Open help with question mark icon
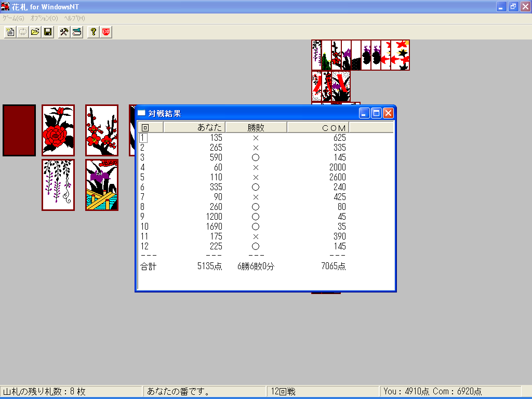The width and height of the screenshot is (532, 399). 94,32
